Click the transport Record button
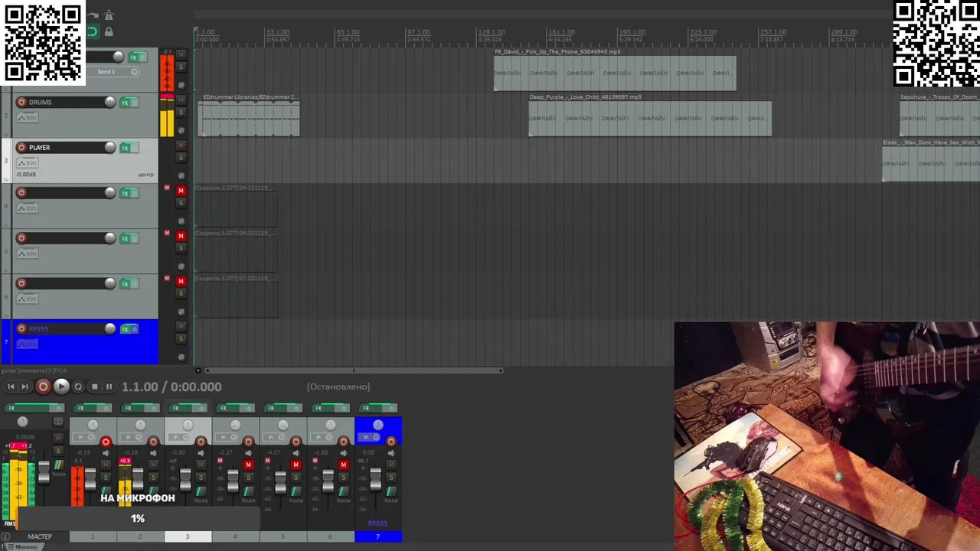 tap(43, 386)
